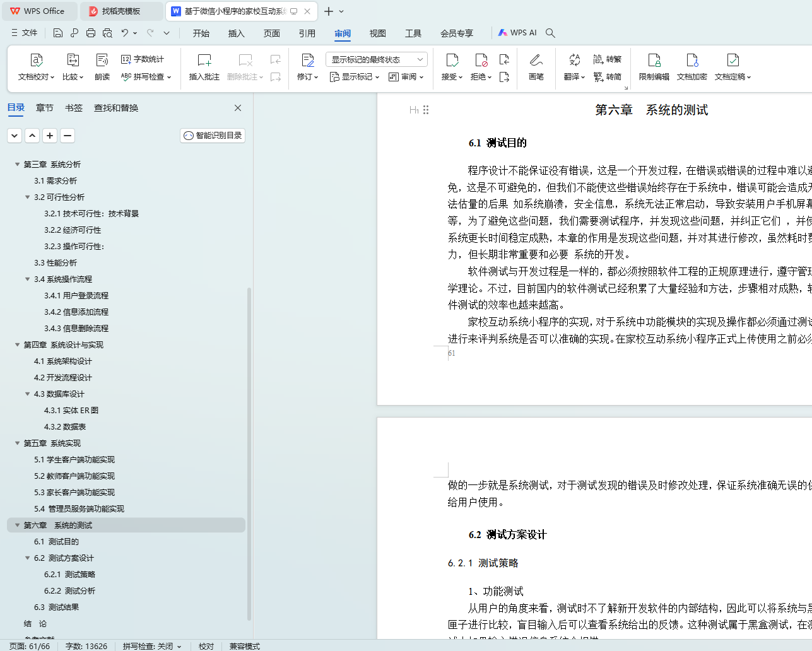Open WPS AI assistant
The width and height of the screenshot is (812, 651).
point(517,33)
